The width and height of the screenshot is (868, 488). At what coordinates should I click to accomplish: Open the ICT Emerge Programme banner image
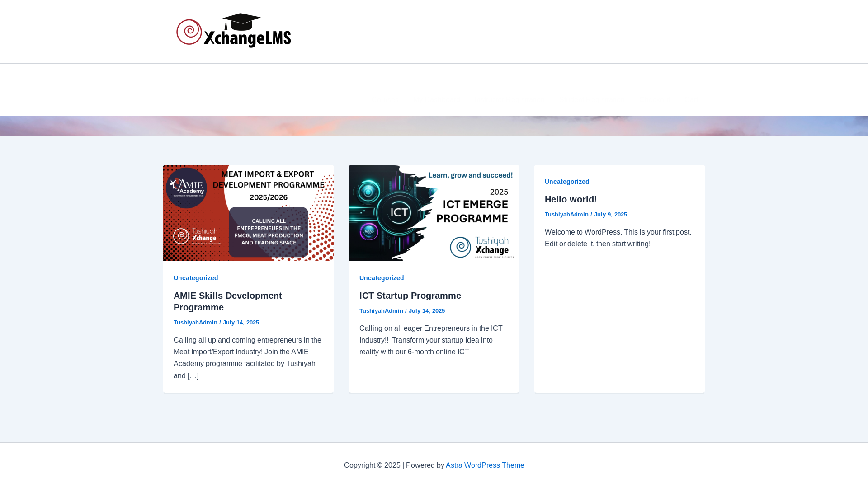(x=434, y=213)
